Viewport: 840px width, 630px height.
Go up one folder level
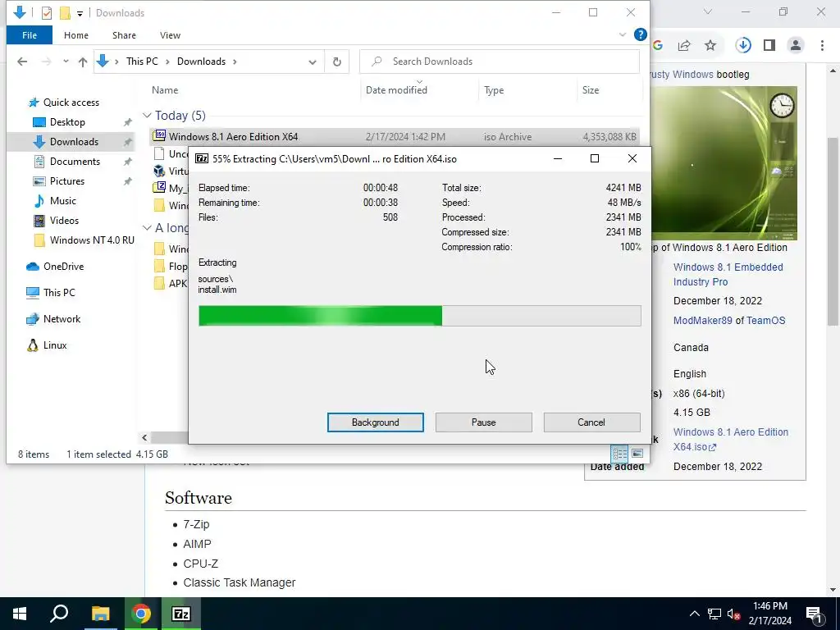[83, 62]
